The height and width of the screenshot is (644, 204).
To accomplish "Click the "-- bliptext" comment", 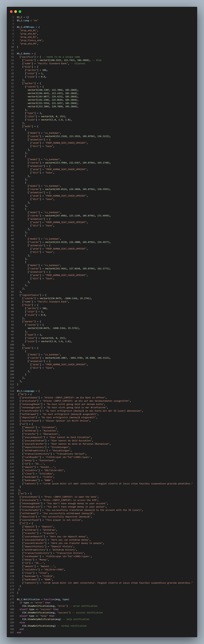I will coord(78,64).
